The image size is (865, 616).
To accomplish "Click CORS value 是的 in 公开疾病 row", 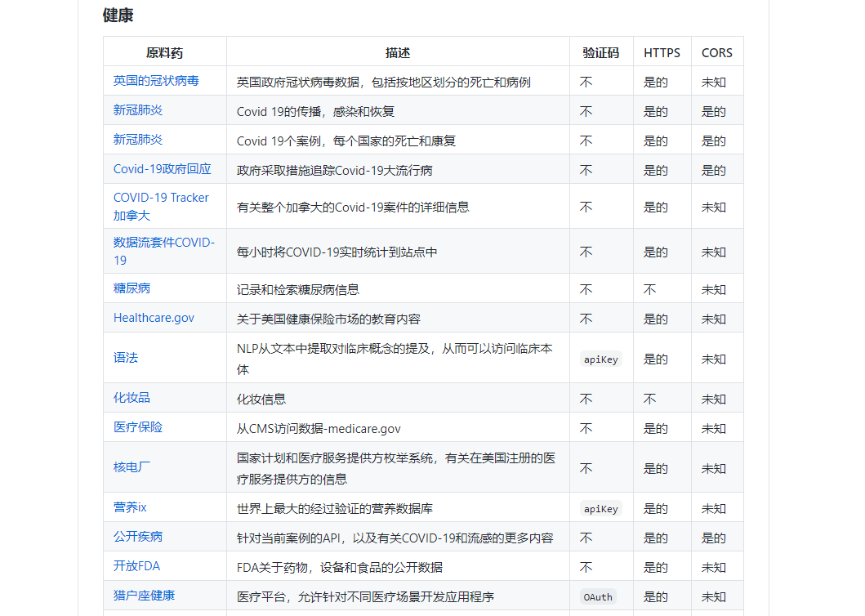I will click(714, 538).
